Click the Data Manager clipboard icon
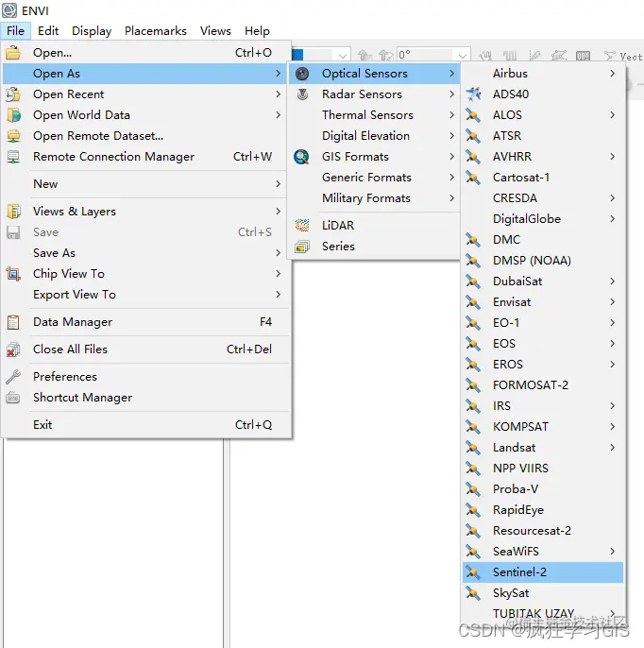644x648 pixels. click(13, 322)
